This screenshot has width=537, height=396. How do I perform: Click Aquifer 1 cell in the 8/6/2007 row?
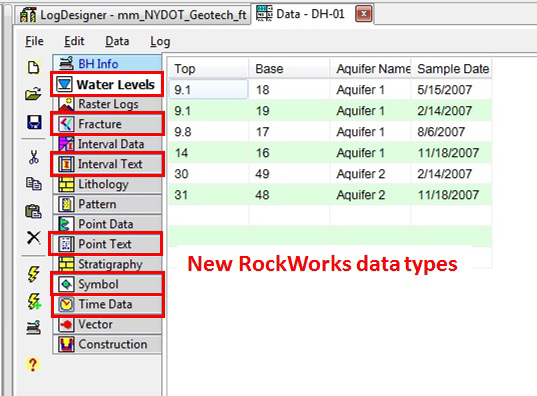pyautogui.click(x=371, y=132)
